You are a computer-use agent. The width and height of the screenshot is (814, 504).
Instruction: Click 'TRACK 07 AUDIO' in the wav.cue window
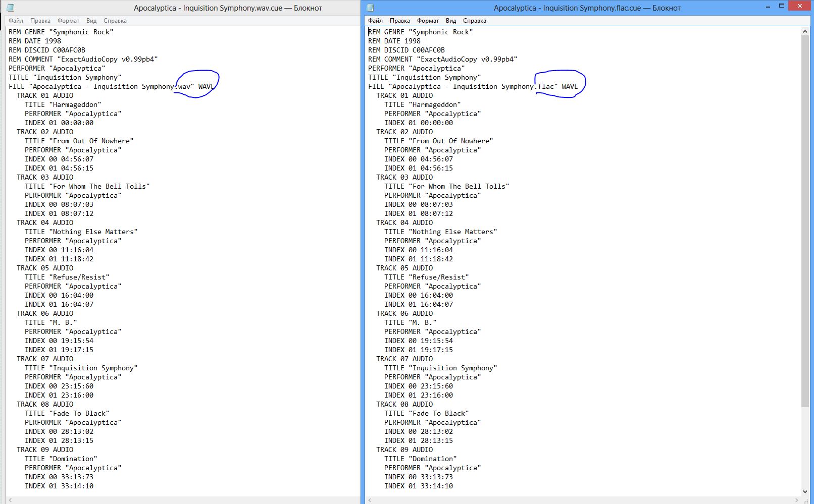pyautogui.click(x=45, y=359)
